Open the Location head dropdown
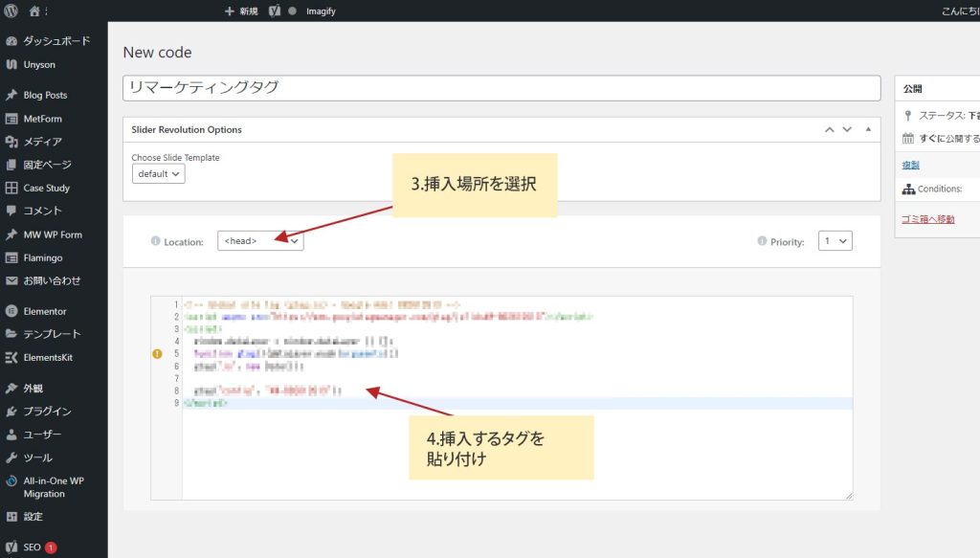 tap(260, 241)
